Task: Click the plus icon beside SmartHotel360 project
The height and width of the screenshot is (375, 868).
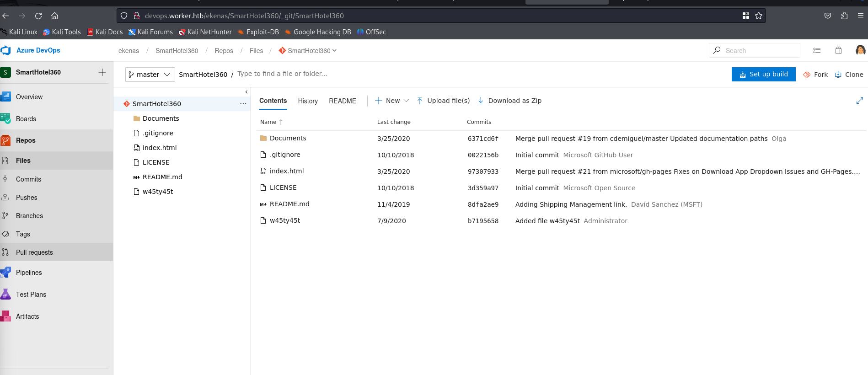Action: pos(102,72)
